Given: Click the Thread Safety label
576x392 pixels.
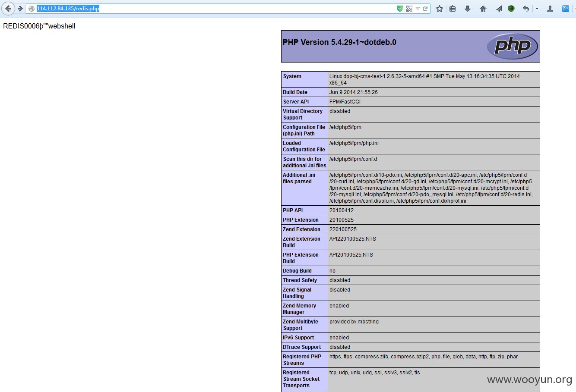Looking at the screenshot, I should pyautogui.click(x=300, y=280).
